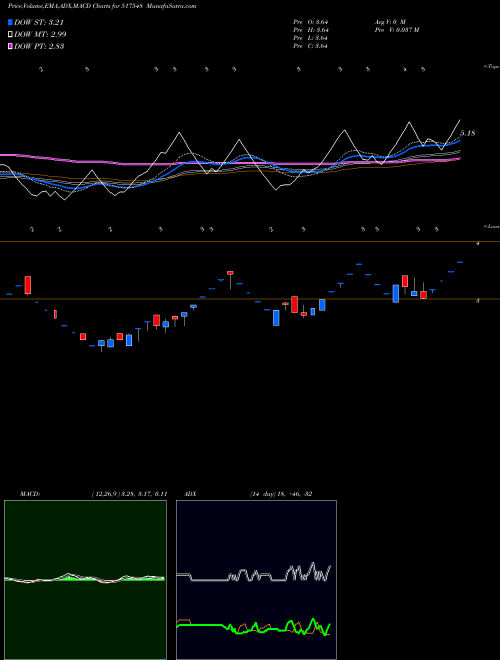Click the 'Pre L: 3.64' value
Viewport: 500px width, 660px height.
[x=311, y=38]
